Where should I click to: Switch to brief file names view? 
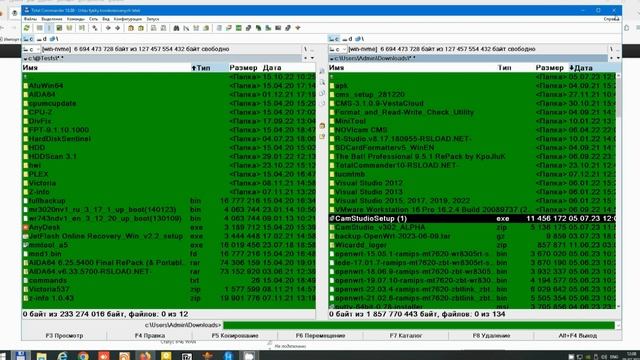point(40,28)
